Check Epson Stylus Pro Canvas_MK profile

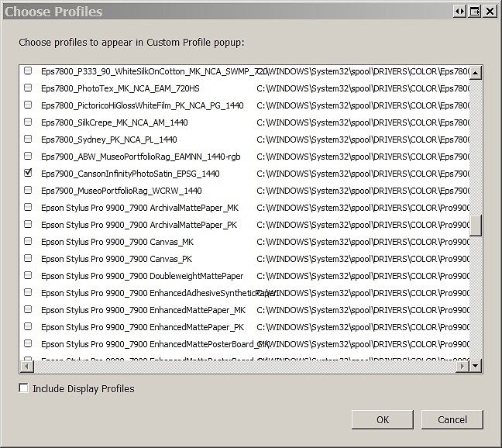click(28, 241)
